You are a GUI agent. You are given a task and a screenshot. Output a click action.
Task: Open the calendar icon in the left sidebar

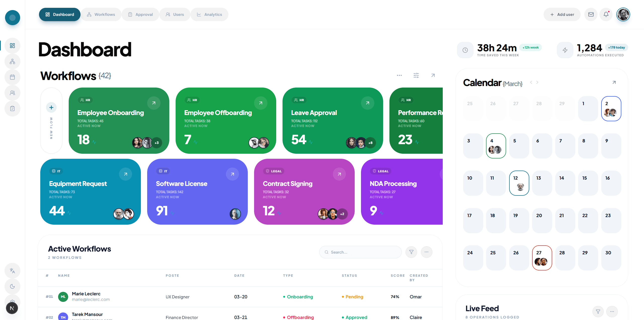coord(12,77)
